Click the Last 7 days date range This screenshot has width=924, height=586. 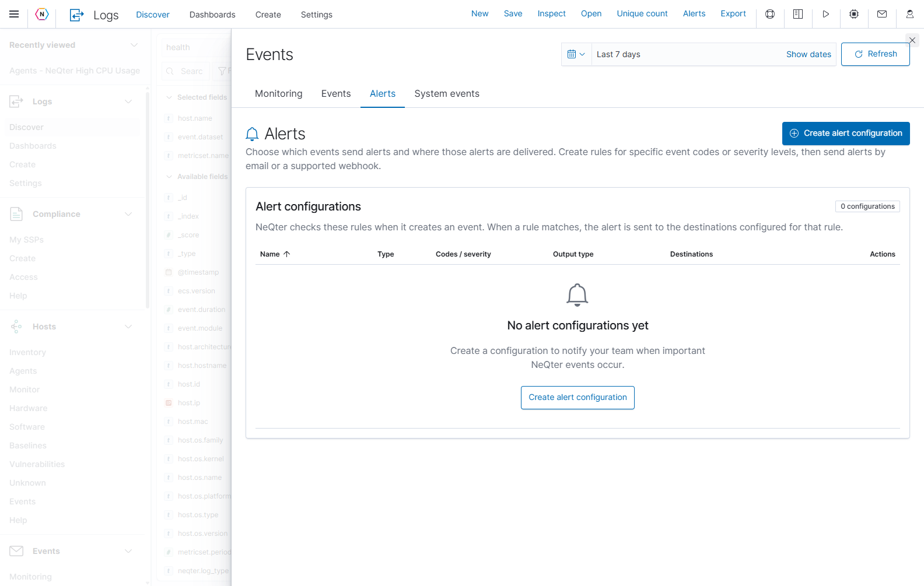(618, 54)
